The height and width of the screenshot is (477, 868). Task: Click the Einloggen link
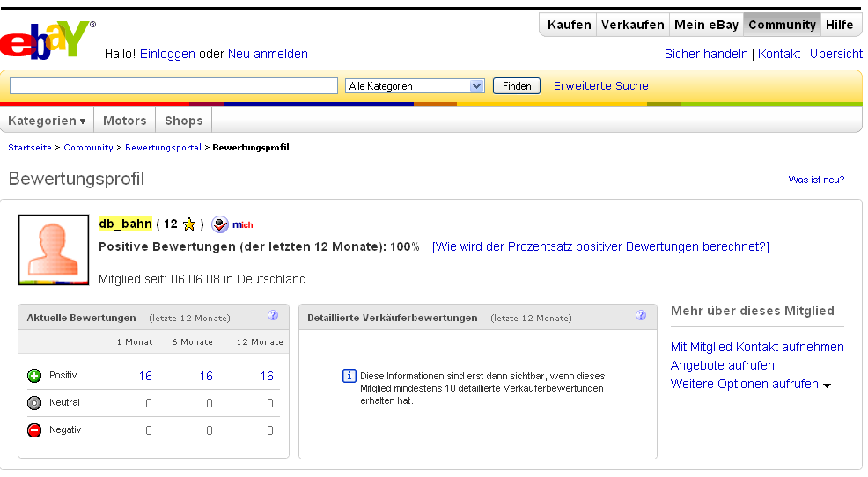[x=167, y=54]
